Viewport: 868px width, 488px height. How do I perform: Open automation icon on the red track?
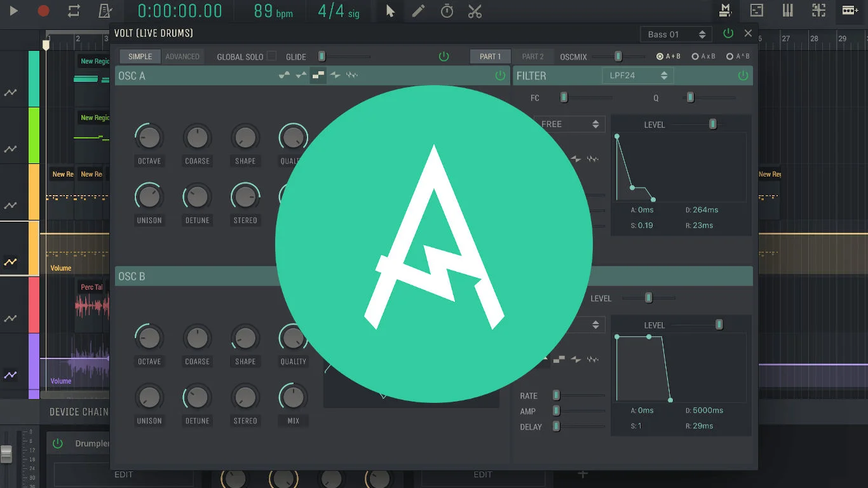pos(10,318)
